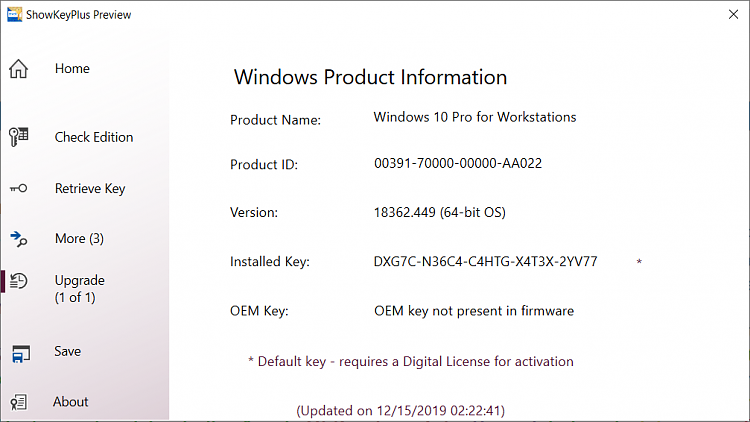Click the ShowKeyPlus app icon in title bar
The height and width of the screenshot is (422, 750).
tap(14, 14)
